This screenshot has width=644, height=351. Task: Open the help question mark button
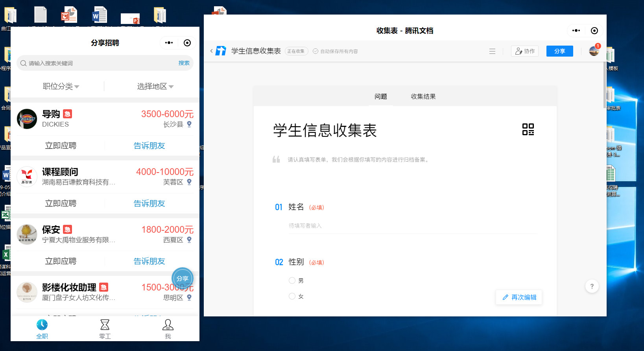pos(592,287)
